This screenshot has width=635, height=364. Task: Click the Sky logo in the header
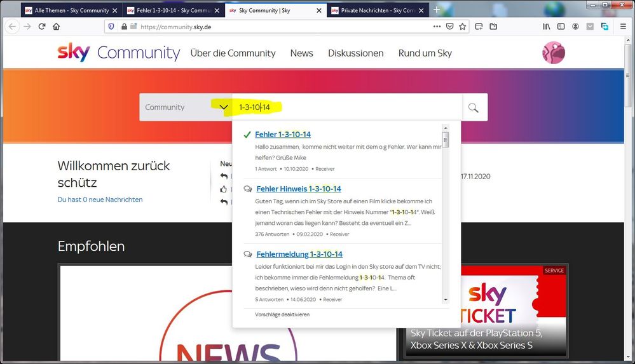point(74,53)
